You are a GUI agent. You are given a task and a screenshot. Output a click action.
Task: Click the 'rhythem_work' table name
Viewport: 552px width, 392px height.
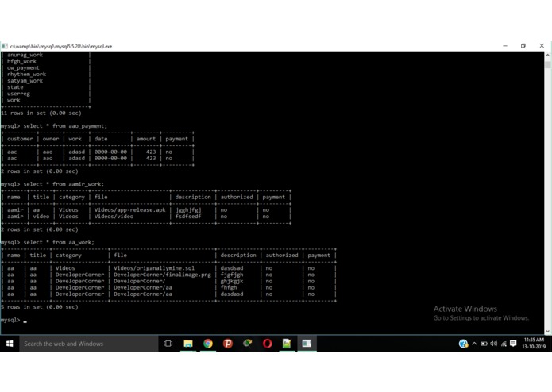tap(26, 74)
